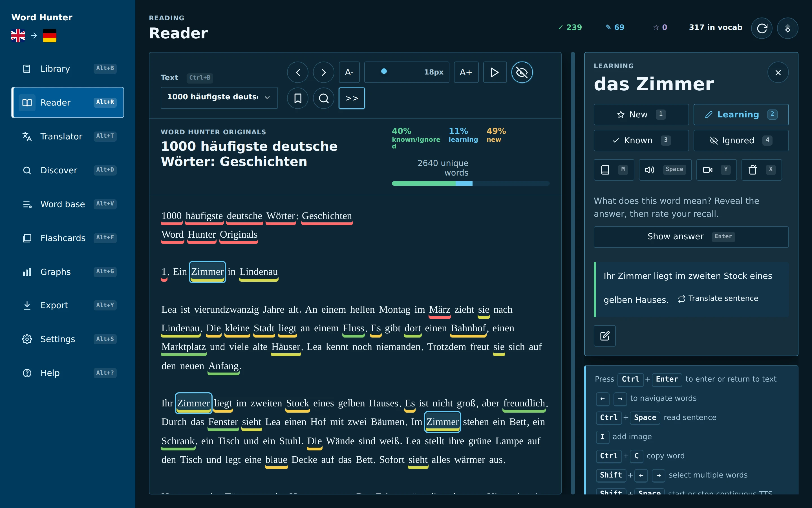The image size is (812, 508).
Task: Open Settings in sidebar
Action: tap(68, 339)
